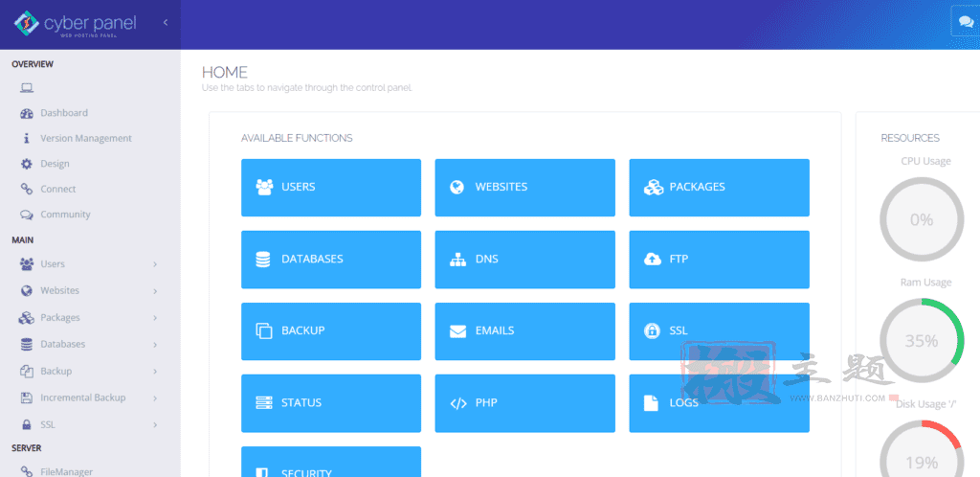
Task: Click the Design gear icon
Action: (26, 164)
